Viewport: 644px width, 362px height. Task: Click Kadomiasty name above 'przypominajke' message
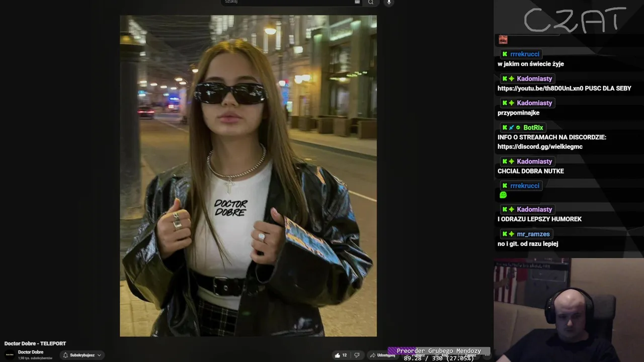coord(534,103)
